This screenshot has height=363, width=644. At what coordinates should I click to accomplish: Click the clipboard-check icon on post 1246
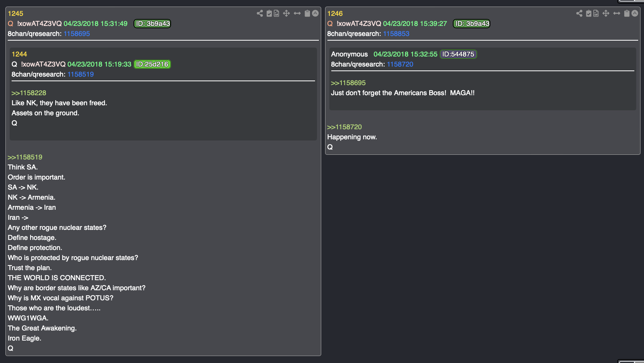(x=589, y=14)
